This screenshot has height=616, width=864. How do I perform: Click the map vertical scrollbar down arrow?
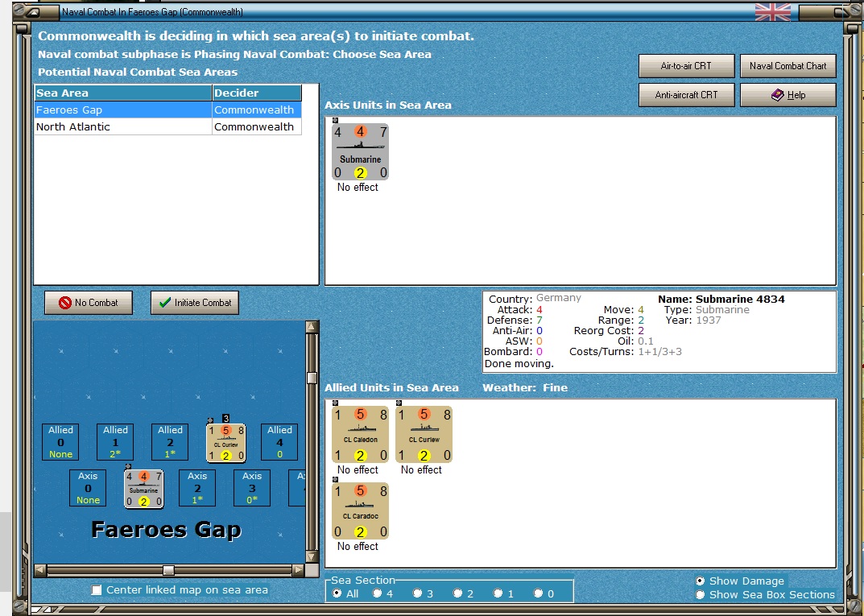[312, 556]
